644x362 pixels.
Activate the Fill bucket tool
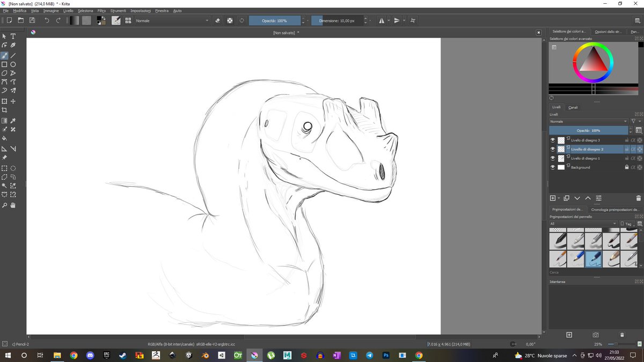point(4,138)
